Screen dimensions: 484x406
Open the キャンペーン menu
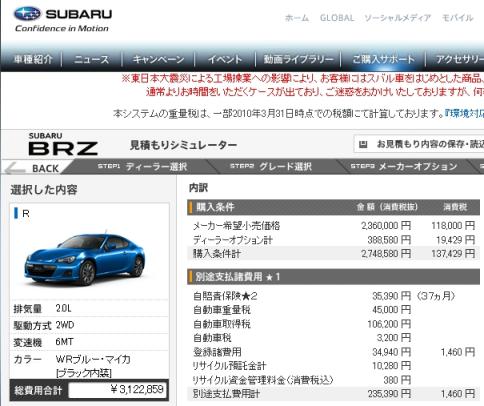[x=158, y=59]
